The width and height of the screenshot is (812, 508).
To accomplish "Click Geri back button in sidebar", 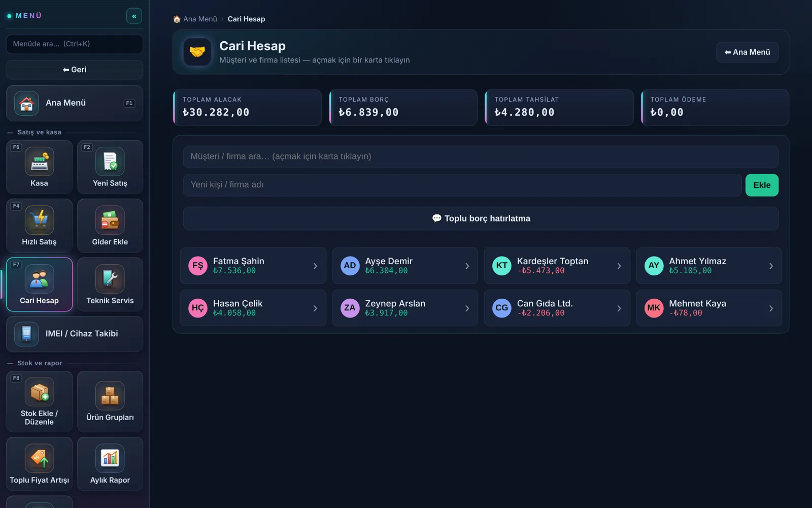I will [75, 70].
